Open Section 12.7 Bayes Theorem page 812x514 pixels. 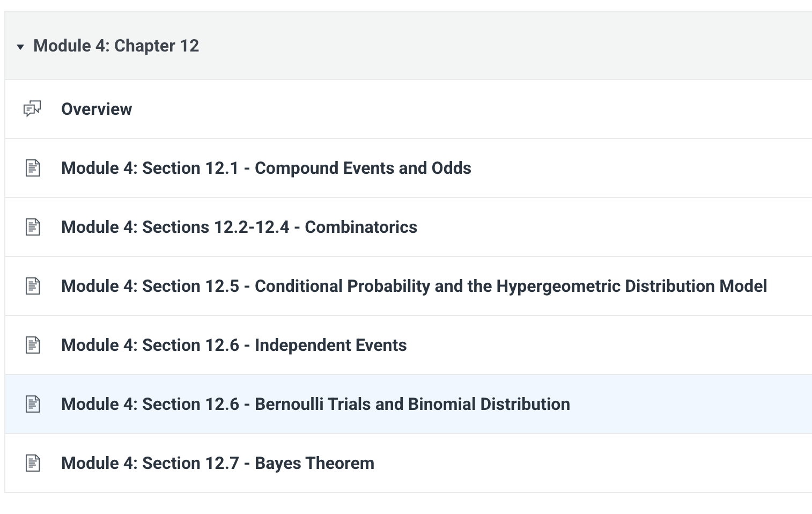tap(218, 463)
